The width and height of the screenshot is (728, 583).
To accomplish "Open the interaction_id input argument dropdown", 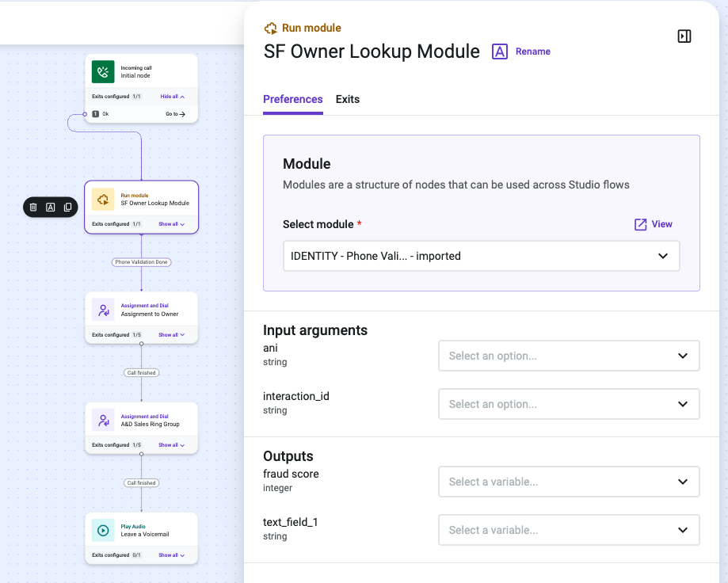I will 569,404.
